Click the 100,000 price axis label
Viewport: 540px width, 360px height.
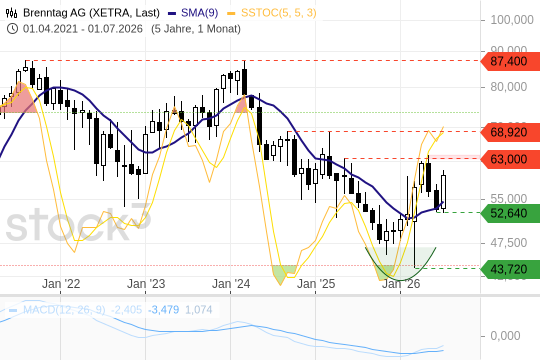[x=512, y=20]
